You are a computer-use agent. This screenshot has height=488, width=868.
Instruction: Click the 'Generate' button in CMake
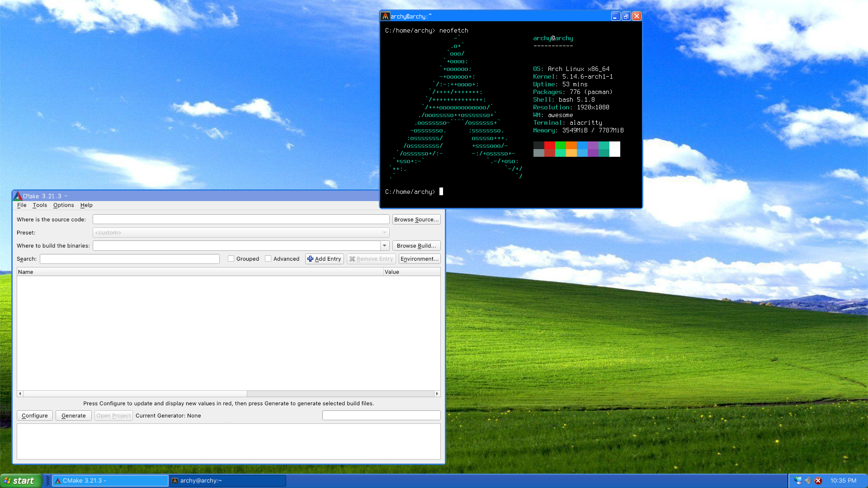tap(73, 415)
